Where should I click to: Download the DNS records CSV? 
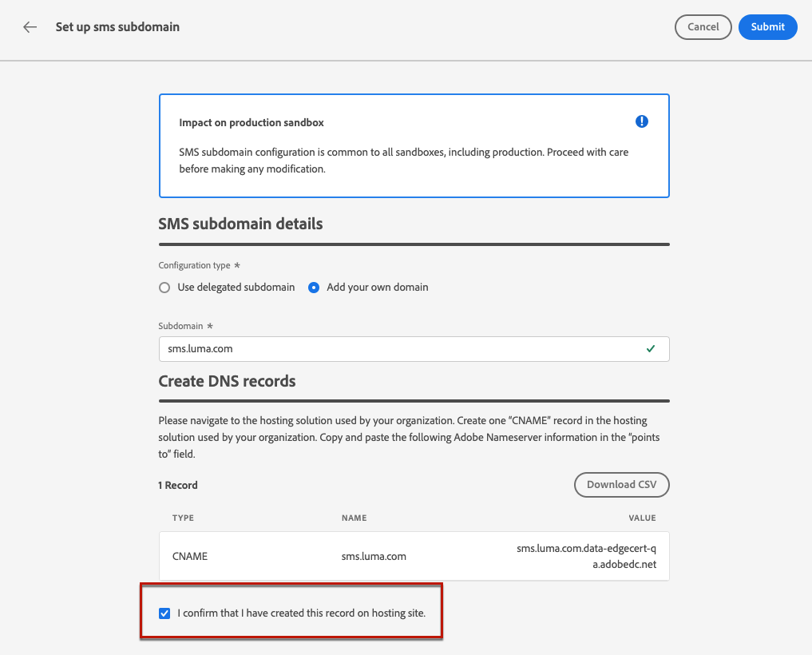click(x=621, y=485)
